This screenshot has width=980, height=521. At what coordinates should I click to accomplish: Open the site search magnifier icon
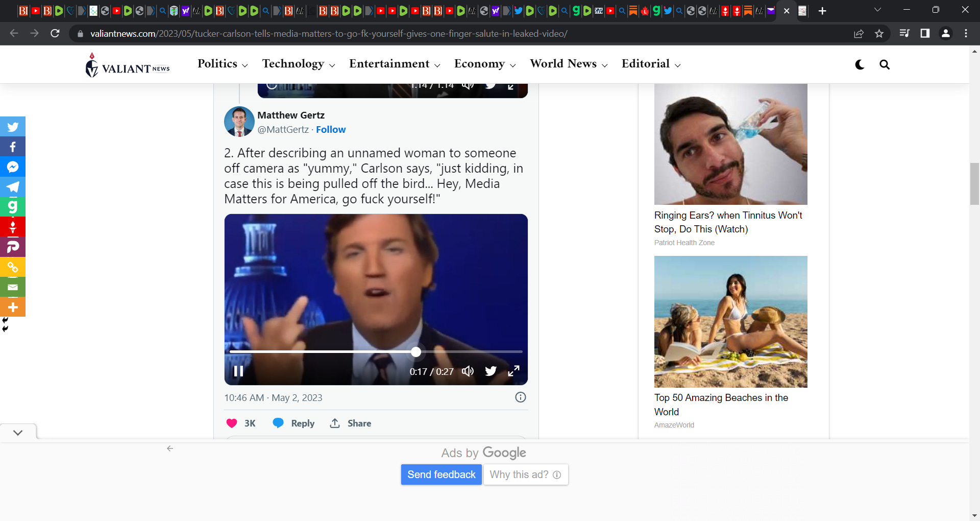point(885,64)
